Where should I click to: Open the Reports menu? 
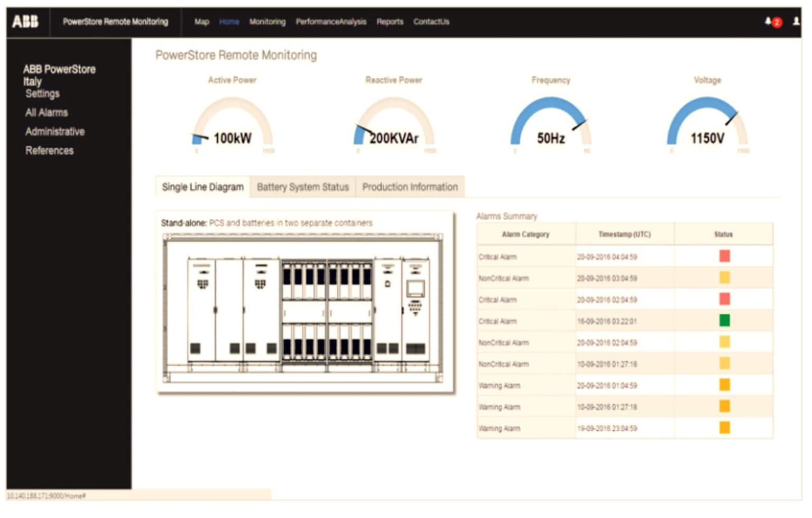coord(390,22)
